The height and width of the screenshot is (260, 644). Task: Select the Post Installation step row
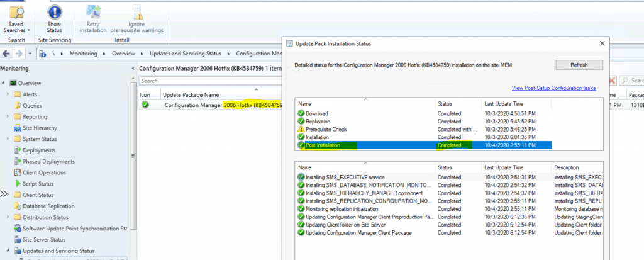tap(423, 145)
